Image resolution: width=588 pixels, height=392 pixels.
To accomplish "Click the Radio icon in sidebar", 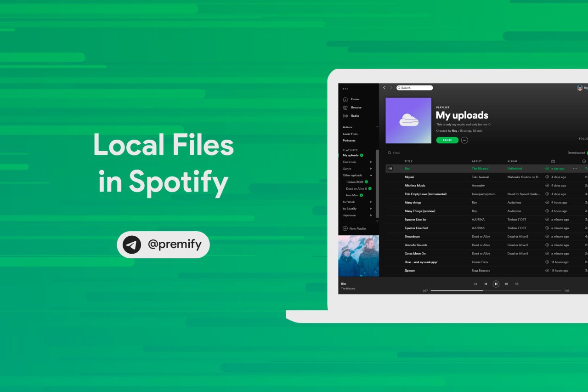I will [x=345, y=116].
